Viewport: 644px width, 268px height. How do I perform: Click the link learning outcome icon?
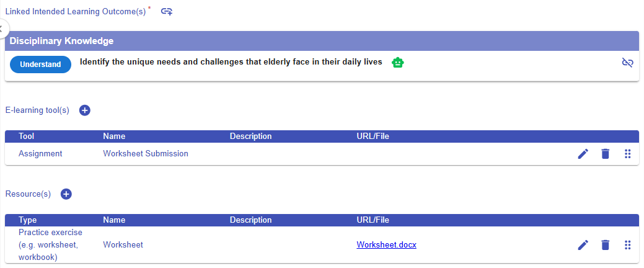pyautogui.click(x=166, y=11)
